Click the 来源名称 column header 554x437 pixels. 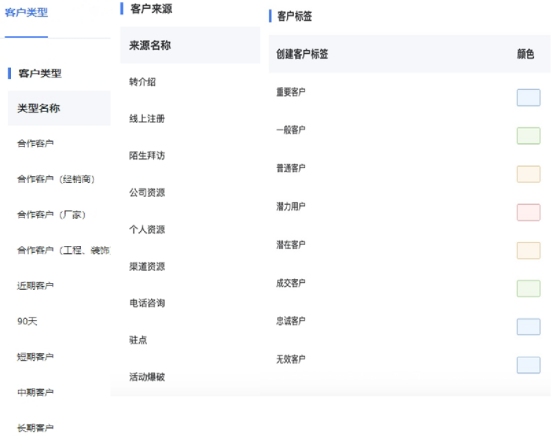click(x=150, y=45)
